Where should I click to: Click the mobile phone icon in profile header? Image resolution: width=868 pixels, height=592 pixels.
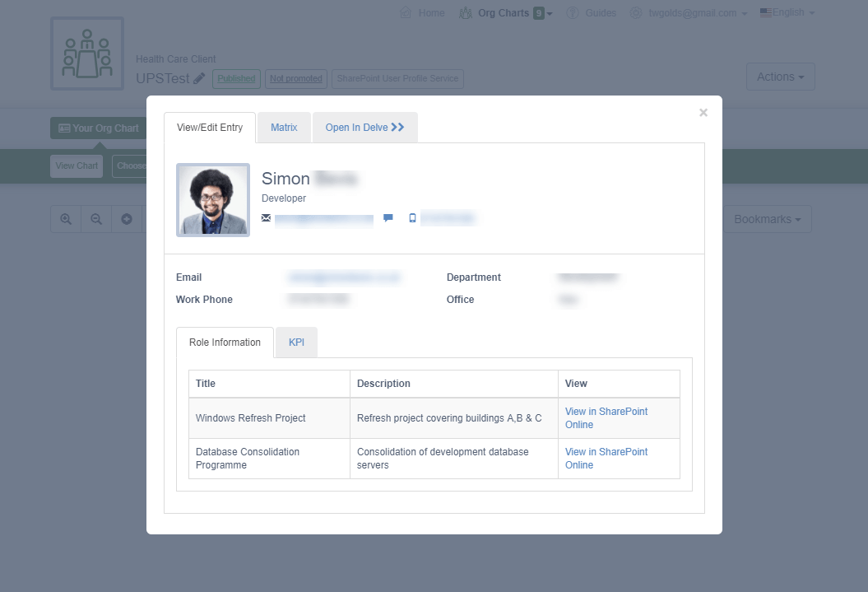pyautogui.click(x=412, y=218)
